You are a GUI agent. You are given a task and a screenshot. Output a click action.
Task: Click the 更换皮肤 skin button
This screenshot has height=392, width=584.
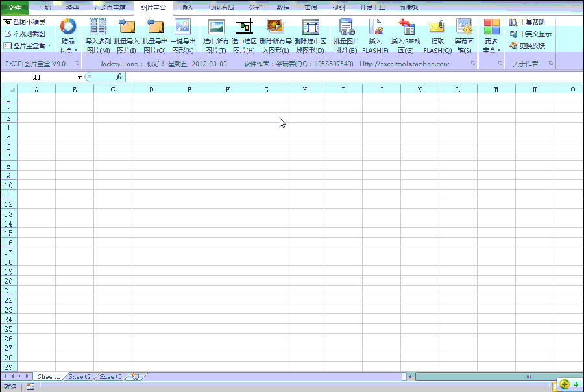(527, 46)
